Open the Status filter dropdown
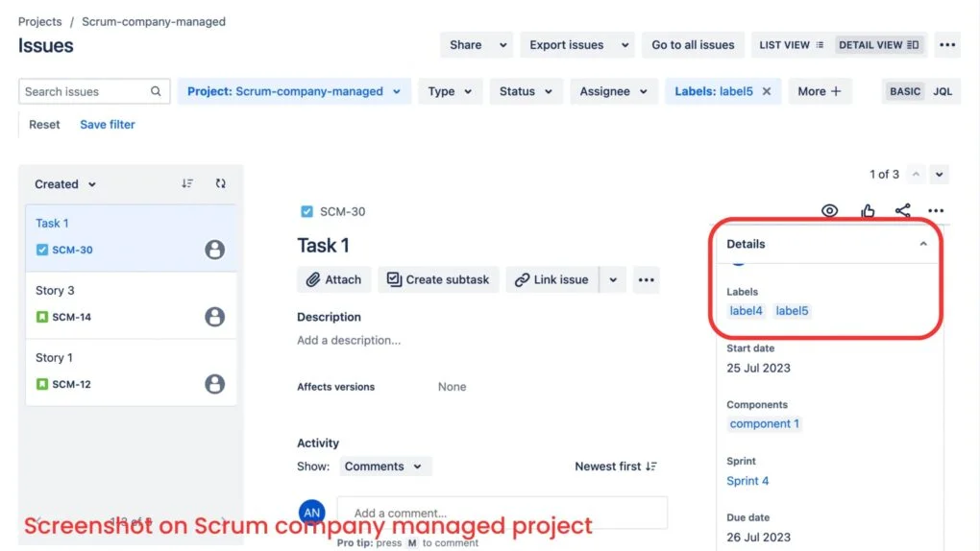 pos(526,91)
